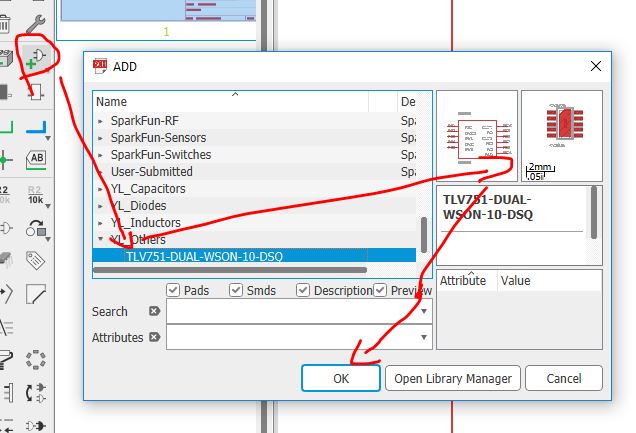636x433 pixels.
Task: Open the Attributes dropdown arrow
Action: coord(424,338)
